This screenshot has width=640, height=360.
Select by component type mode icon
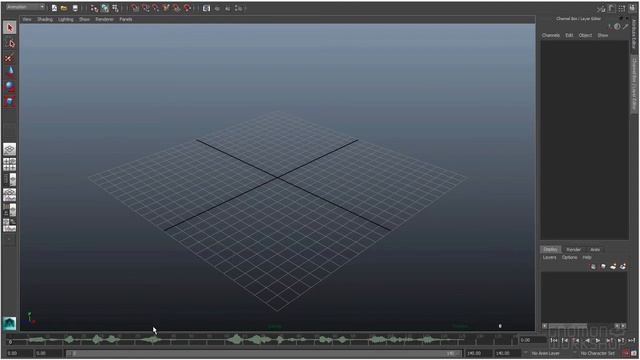[x=115, y=8]
